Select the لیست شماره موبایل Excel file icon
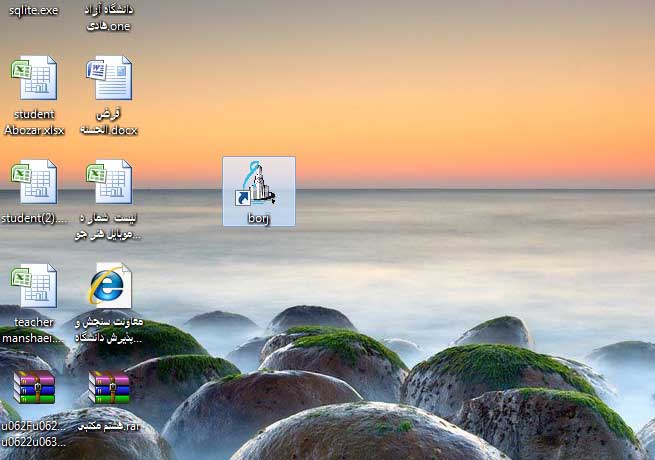Image resolution: width=655 pixels, height=460 pixels. tap(109, 182)
